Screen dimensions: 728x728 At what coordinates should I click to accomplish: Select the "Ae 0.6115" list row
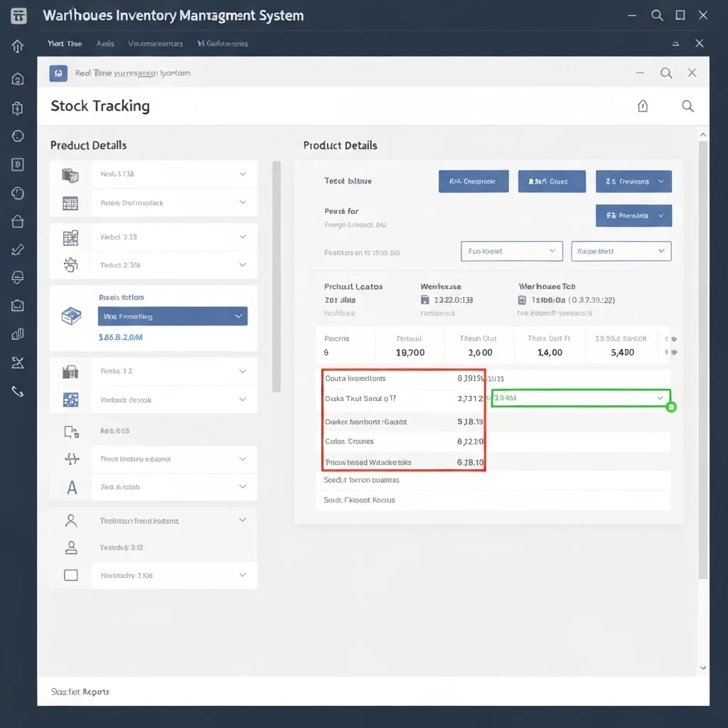(154, 431)
